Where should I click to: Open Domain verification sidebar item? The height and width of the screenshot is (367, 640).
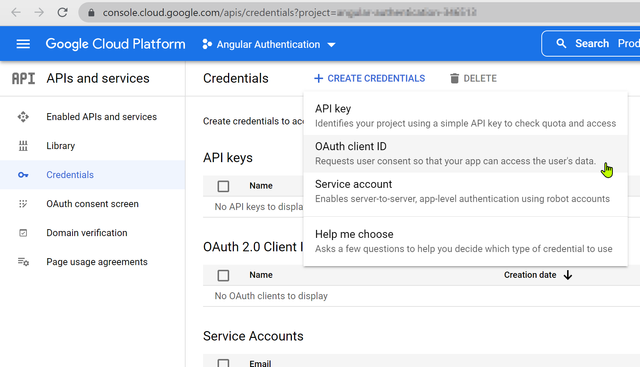pos(92,233)
